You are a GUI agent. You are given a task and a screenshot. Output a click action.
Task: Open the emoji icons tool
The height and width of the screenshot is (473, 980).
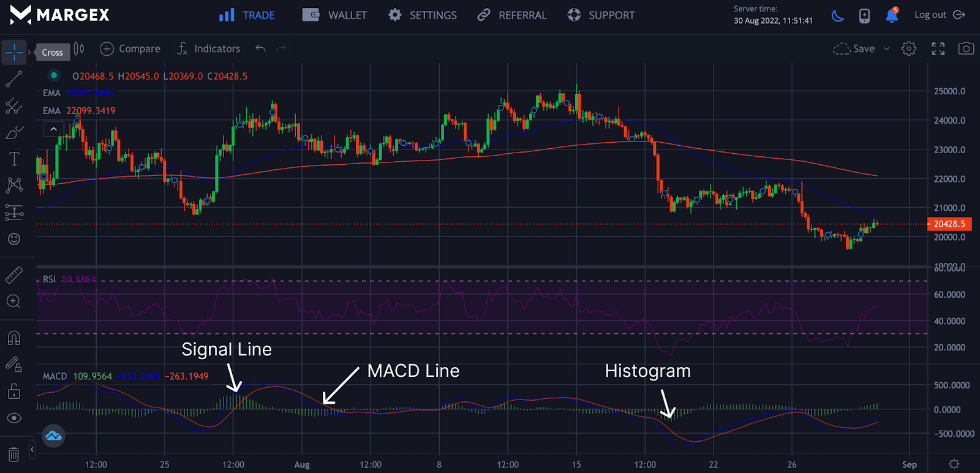tap(13, 239)
